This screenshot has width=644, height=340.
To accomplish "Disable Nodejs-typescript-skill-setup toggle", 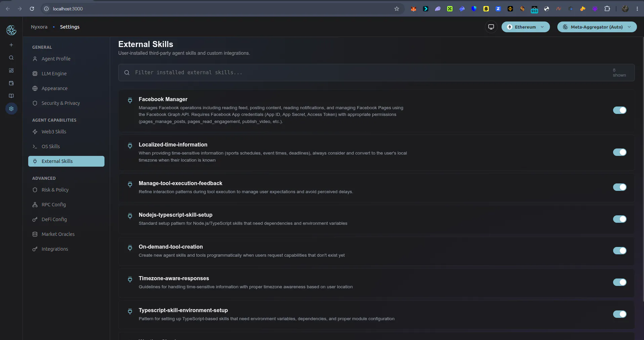I will [x=619, y=219].
